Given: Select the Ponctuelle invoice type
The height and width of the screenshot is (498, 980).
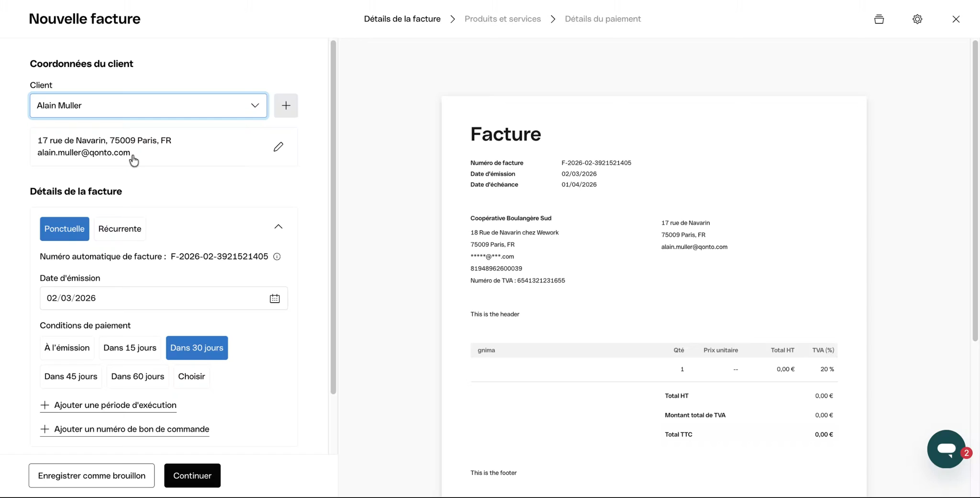Looking at the screenshot, I should (64, 229).
